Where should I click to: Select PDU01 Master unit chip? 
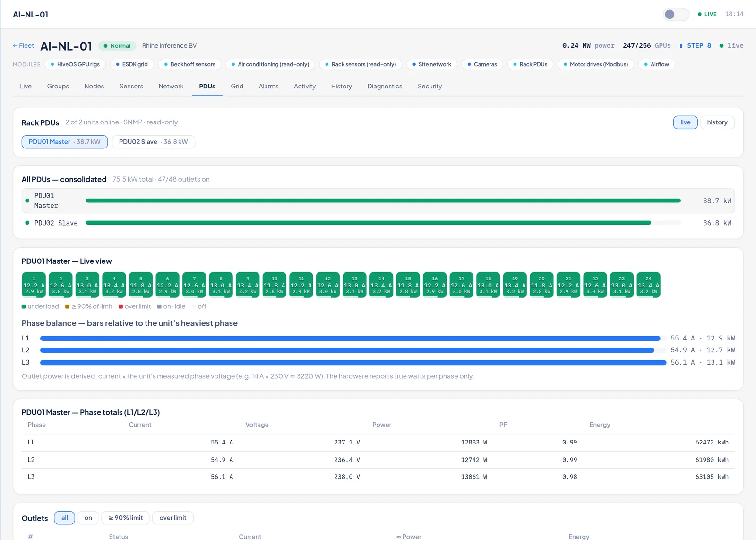65,142
